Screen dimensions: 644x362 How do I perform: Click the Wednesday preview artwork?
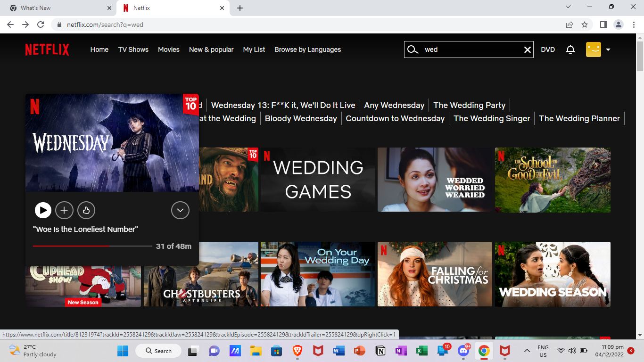(112, 143)
